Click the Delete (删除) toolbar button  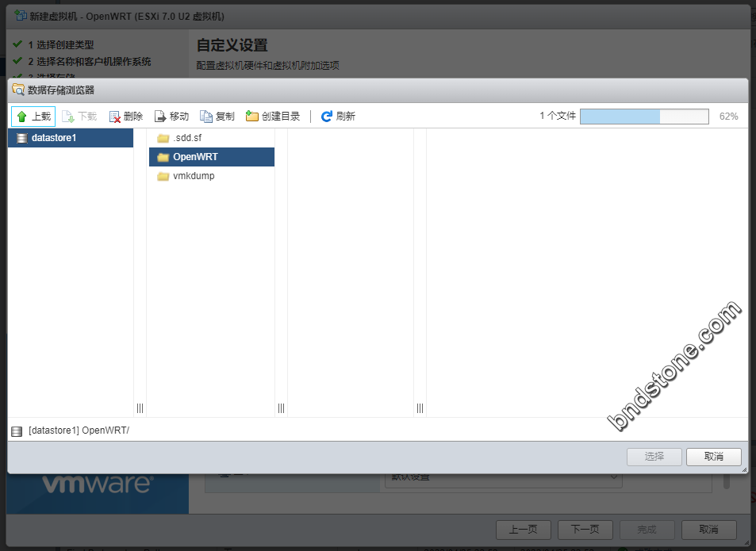[126, 116]
